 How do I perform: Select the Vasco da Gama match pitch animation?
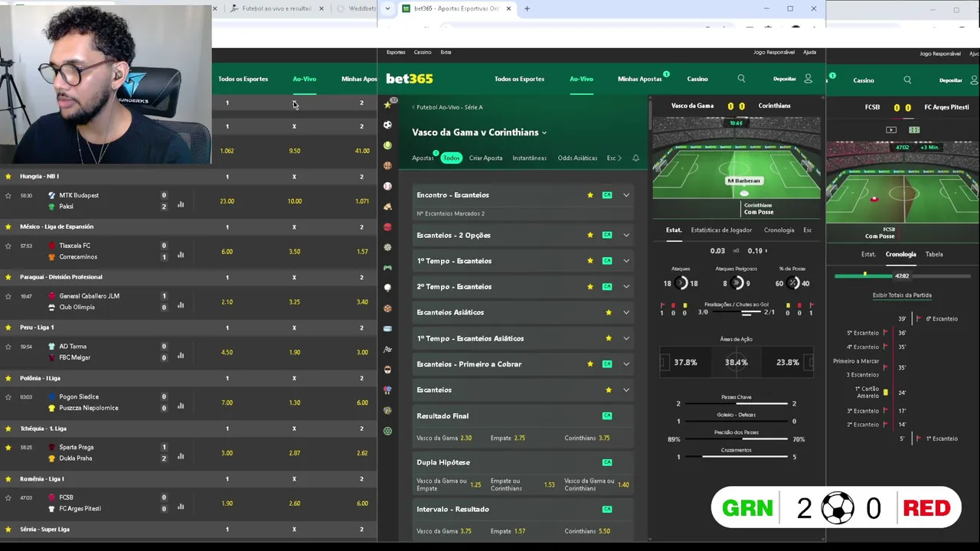pos(736,158)
